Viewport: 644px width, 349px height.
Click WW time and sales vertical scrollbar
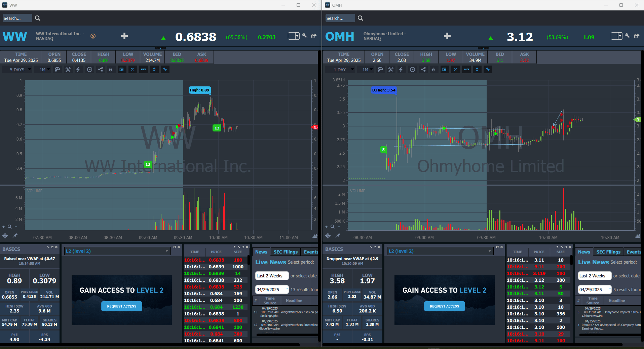tap(249, 260)
